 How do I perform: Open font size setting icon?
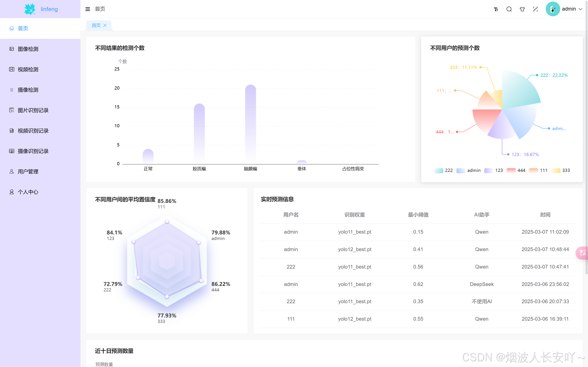(x=496, y=9)
